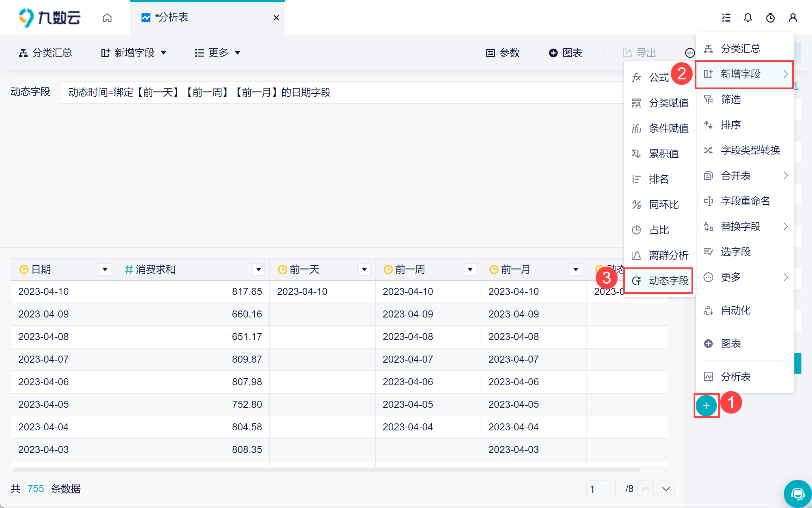This screenshot has width=812, height=508.
Task: Go to next page with down arrow
Action: click(666, 489)
